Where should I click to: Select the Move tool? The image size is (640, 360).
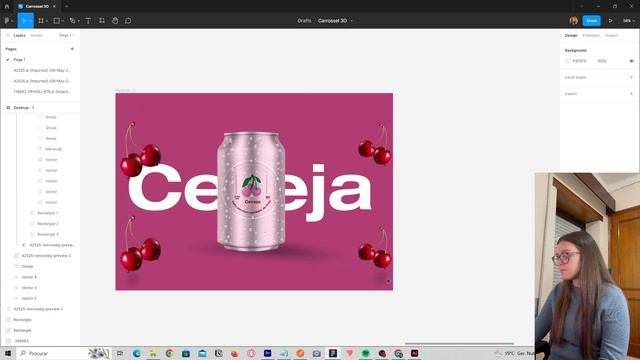click(24, 20)
